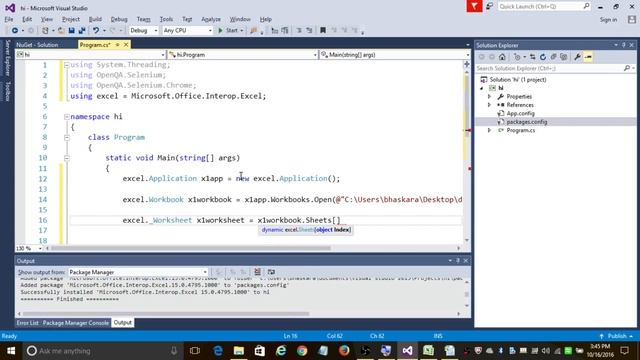The width and height of the screenshot is (640, 360).
Task: Click the Undo toolbar icon
Action: click(96, 31)
